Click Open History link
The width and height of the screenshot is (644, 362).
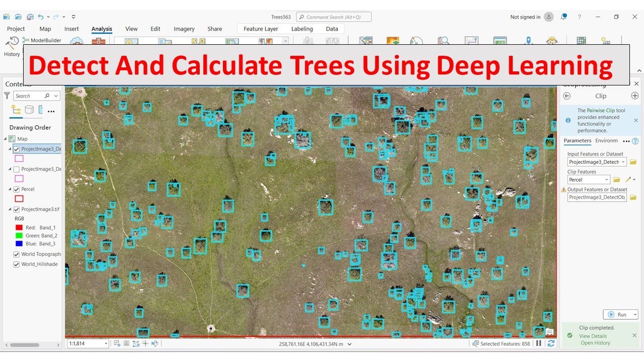point(595,343)
